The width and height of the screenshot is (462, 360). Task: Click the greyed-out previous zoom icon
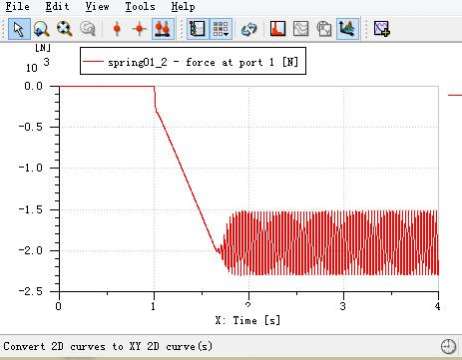[x=88, y=29]
